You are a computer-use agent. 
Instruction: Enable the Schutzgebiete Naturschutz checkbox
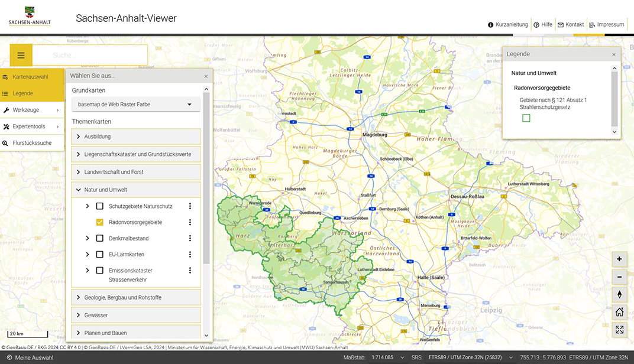tap(100, 206)
